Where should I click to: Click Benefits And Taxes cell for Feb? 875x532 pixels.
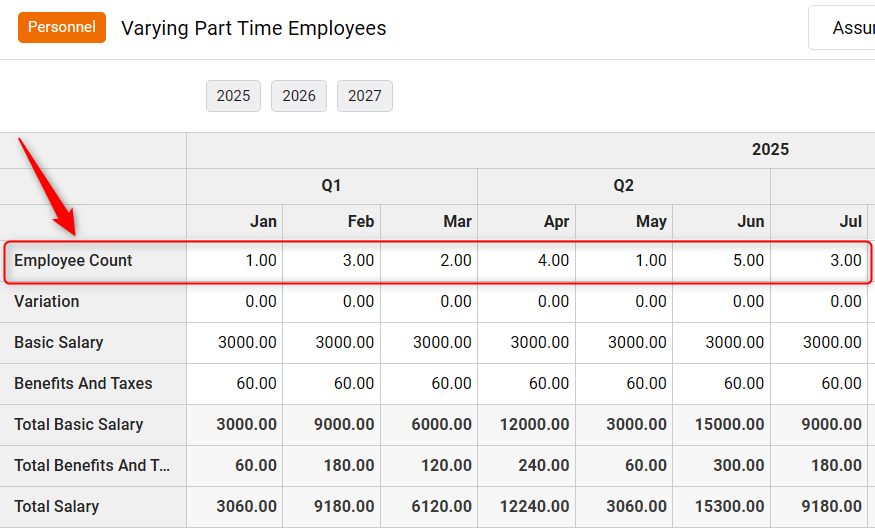click(331, 384)
